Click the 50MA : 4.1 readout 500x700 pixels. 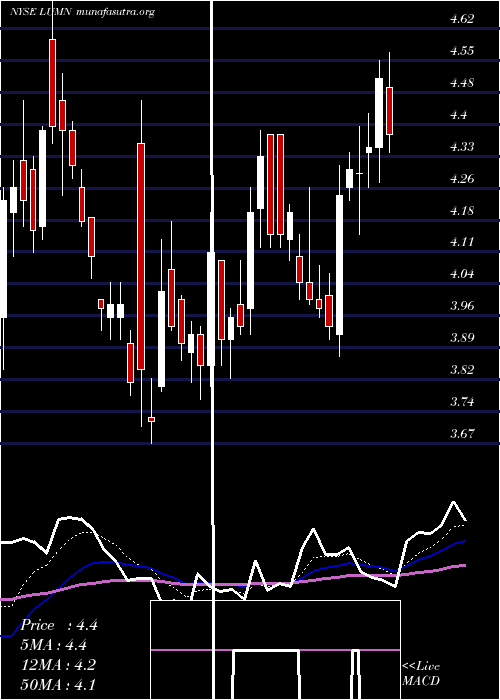coord(58,684)
